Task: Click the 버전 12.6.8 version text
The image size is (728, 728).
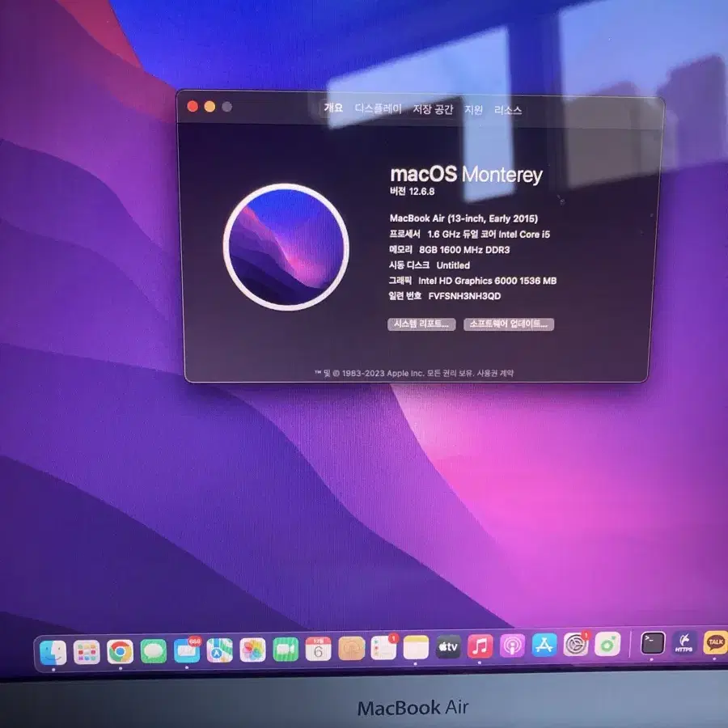Action: click(x=413, y=191)
